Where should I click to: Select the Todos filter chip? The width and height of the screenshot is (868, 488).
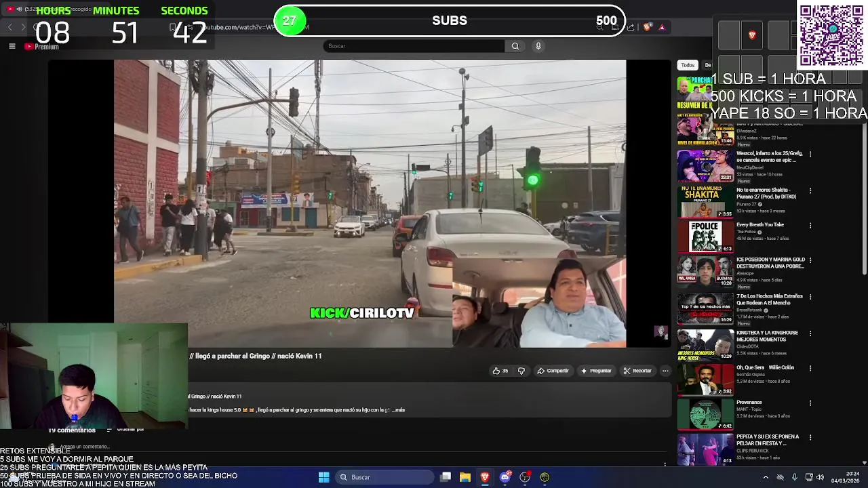click(x=688, y=65)
